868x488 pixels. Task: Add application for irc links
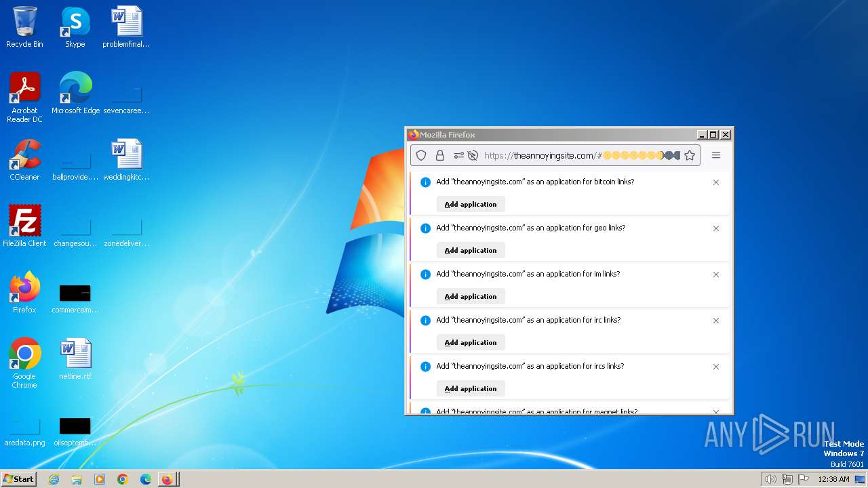(x=471, y=342)
